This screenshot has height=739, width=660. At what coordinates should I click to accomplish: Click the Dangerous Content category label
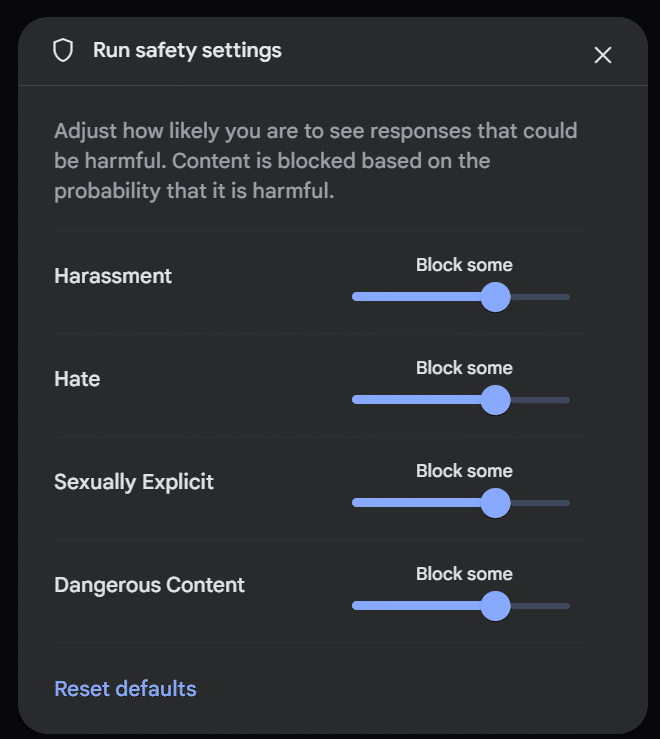click(x=149, y=585)
